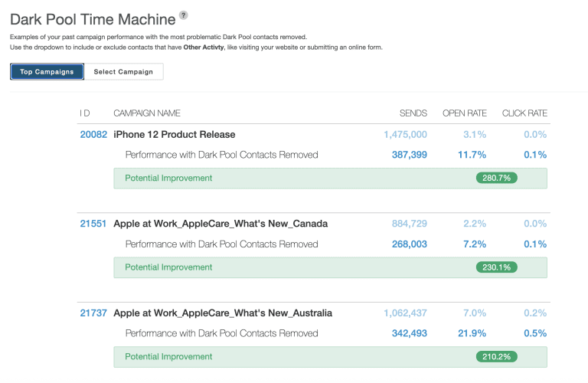
Task: Click Apple at Work AppleCare Canada campaign
Action: (x=220, y=224)
